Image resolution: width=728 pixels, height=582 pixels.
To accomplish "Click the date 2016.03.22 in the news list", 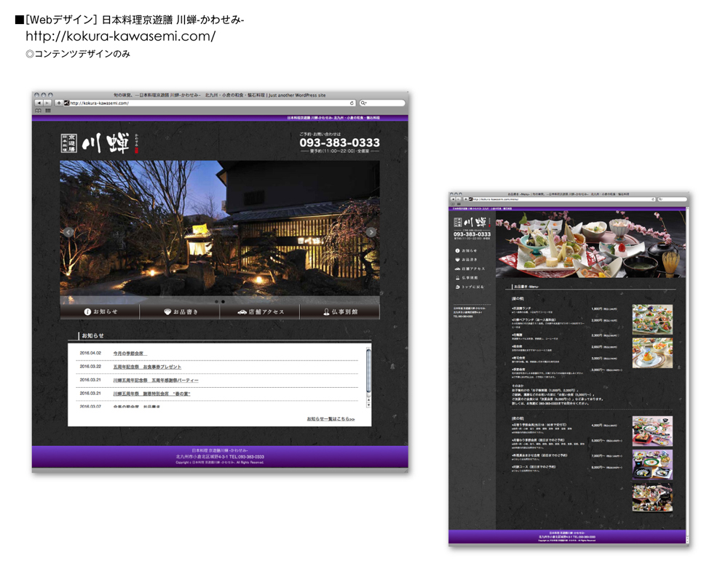I will pyautogui.click(x=90, y=367).
